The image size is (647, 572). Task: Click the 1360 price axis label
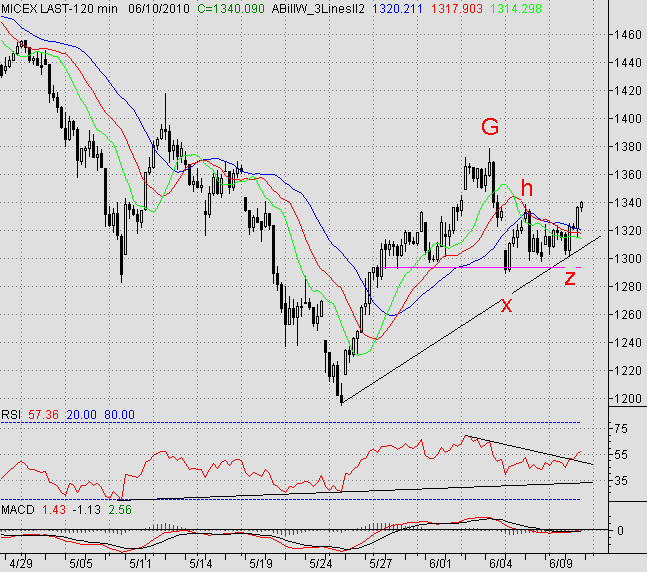point(628,175)
